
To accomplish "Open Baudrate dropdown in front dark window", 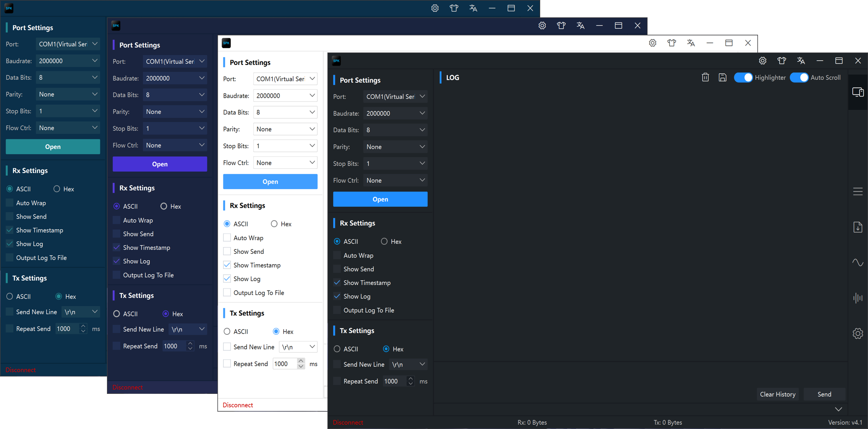I will coord(395,113).
